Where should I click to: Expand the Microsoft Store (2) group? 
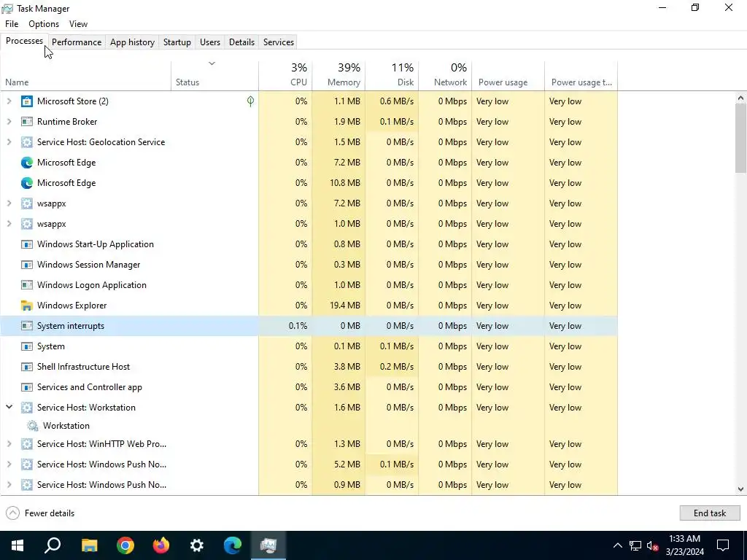click(9, 101)
